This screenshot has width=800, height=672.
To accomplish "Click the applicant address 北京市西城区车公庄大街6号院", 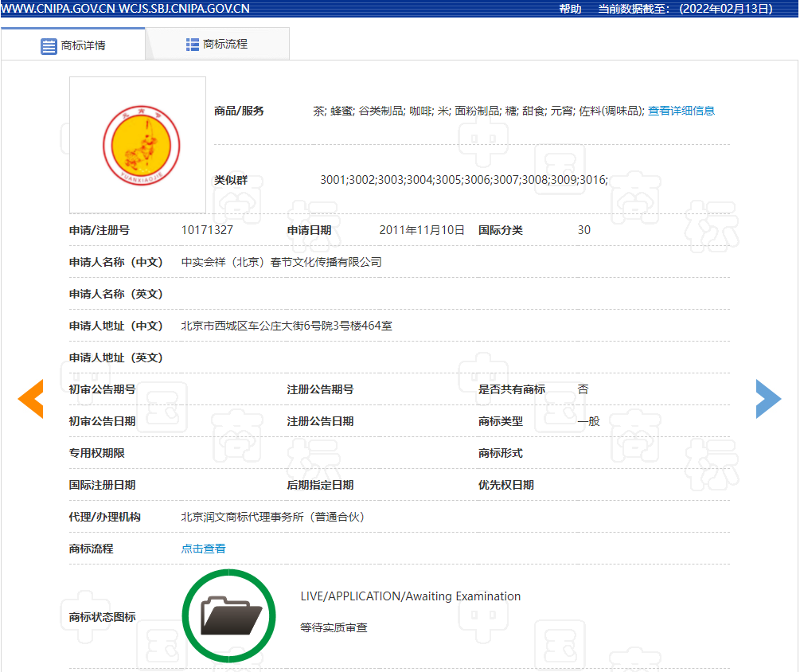I will pyautogui.click(x=287, y=326).
